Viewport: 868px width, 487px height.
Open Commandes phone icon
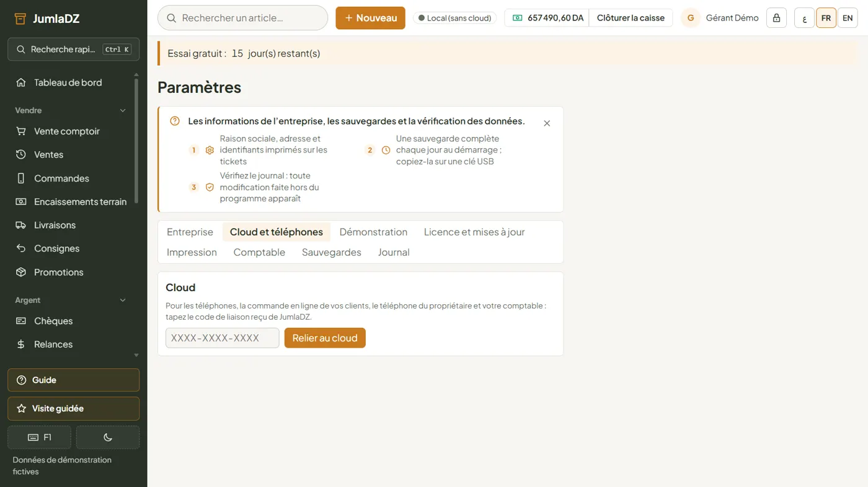[21, 178]
